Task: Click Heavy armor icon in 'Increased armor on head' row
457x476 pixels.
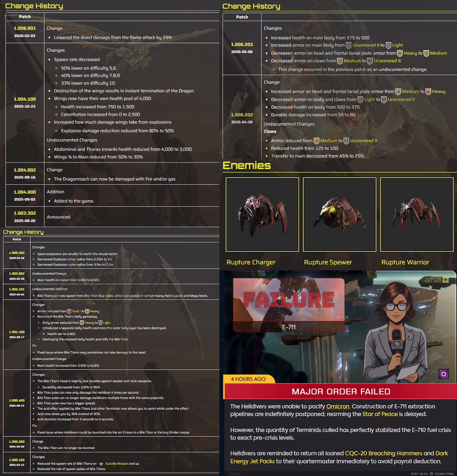Action: [x=428, y=92]
